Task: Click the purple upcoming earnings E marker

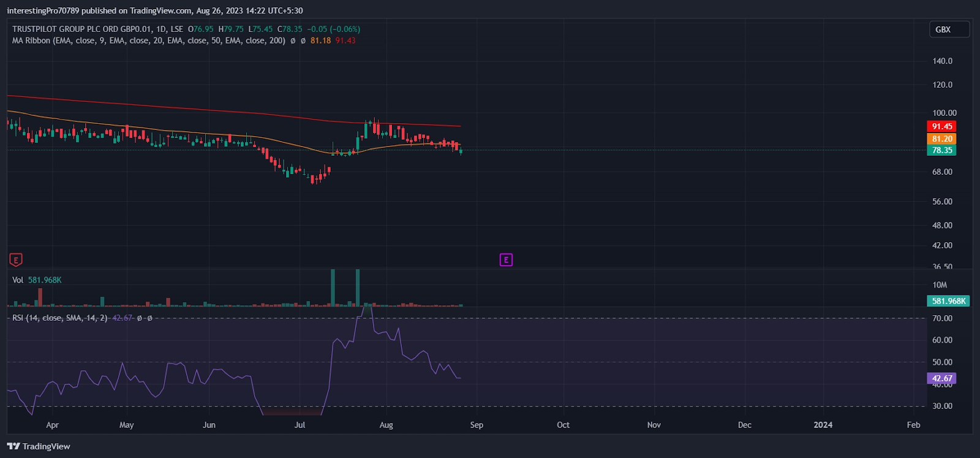Action: tap(506, 260)
